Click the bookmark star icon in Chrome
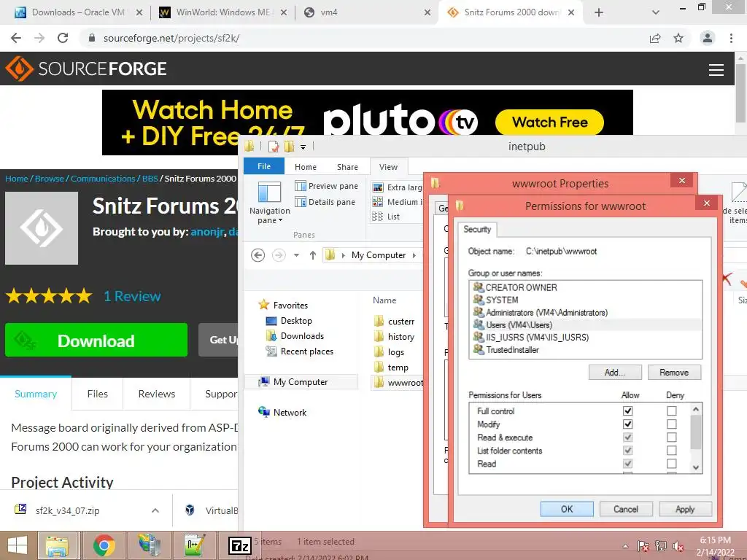747x560 pixels. (678, 38)
